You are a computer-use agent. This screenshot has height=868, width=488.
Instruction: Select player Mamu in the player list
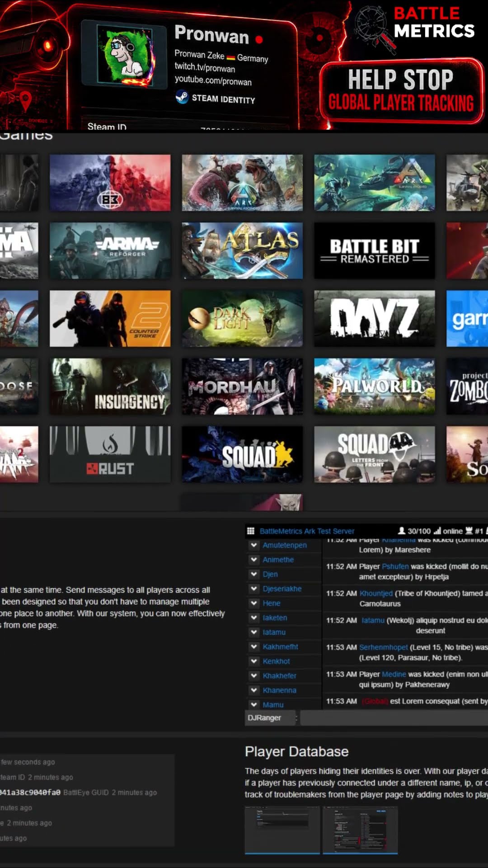pos(273,705)
